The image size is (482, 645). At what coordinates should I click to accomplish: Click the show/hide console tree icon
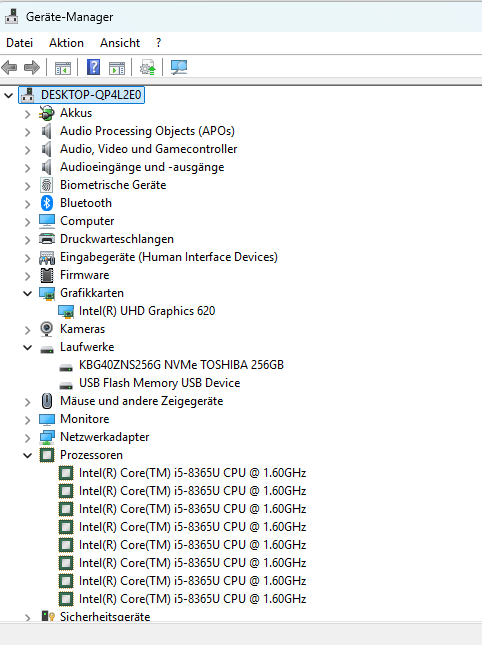pyautogui.click(x=63, y=68)
